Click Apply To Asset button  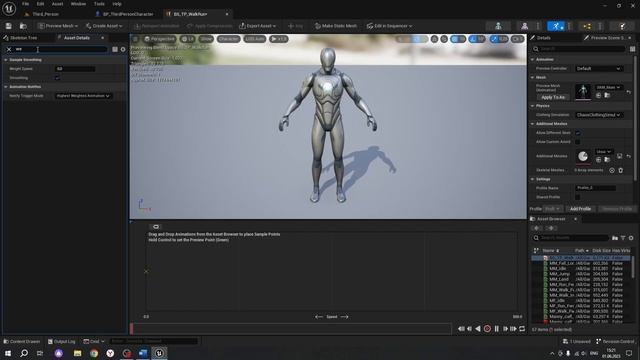553,97
